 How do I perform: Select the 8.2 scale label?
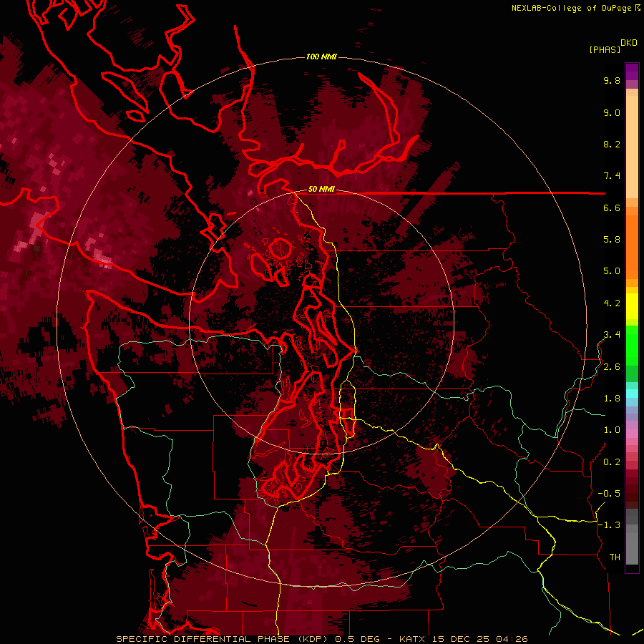tap(612, 144)
